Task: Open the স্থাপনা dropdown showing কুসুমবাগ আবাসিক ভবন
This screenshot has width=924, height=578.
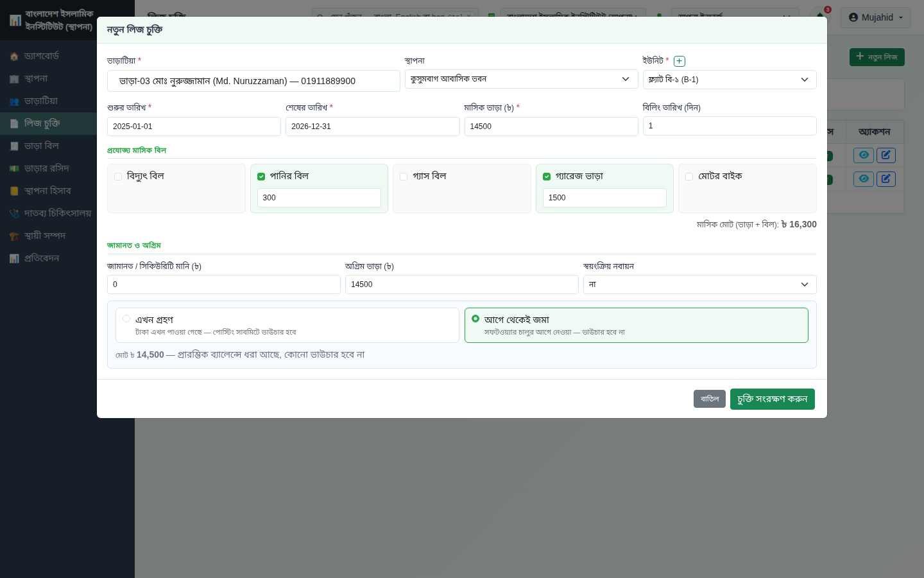Action: (x=522, y=79)
